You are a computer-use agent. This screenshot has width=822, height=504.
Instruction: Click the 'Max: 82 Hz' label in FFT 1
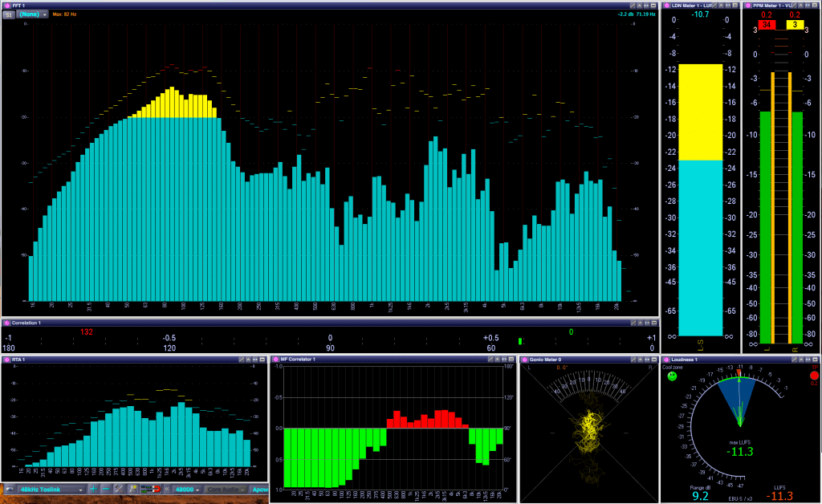64,14
